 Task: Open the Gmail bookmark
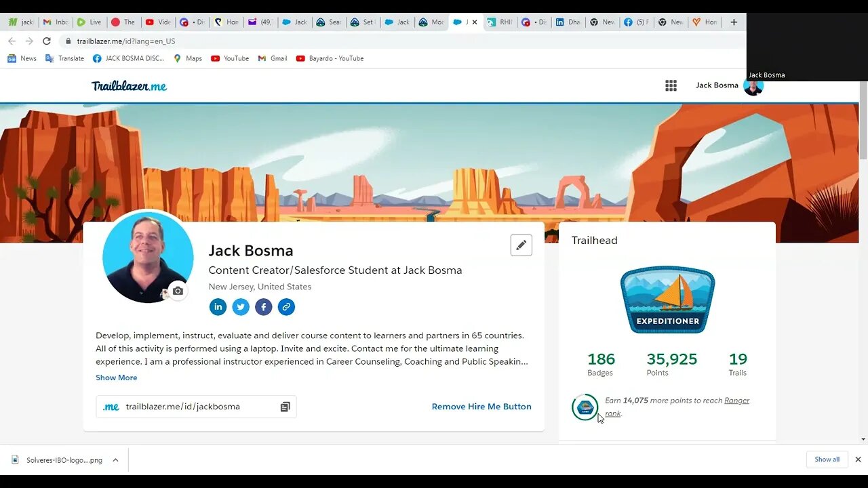pos(273,58)
